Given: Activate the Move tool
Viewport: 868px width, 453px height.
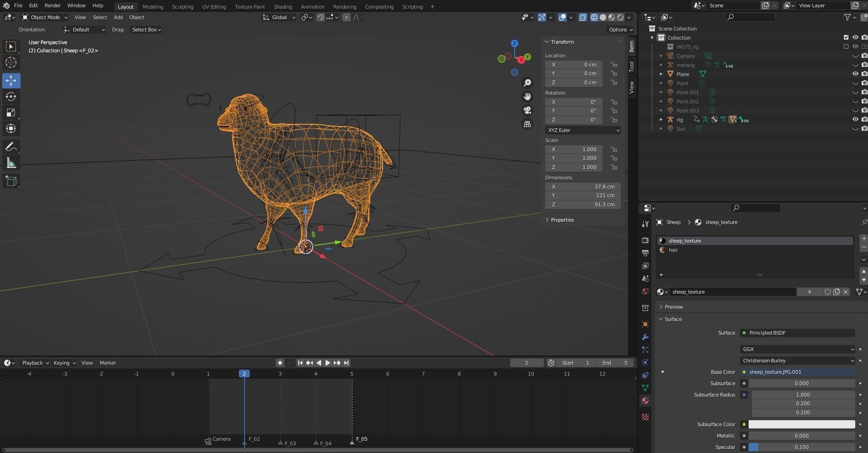Looking at the screenshot, I should 11,81.
